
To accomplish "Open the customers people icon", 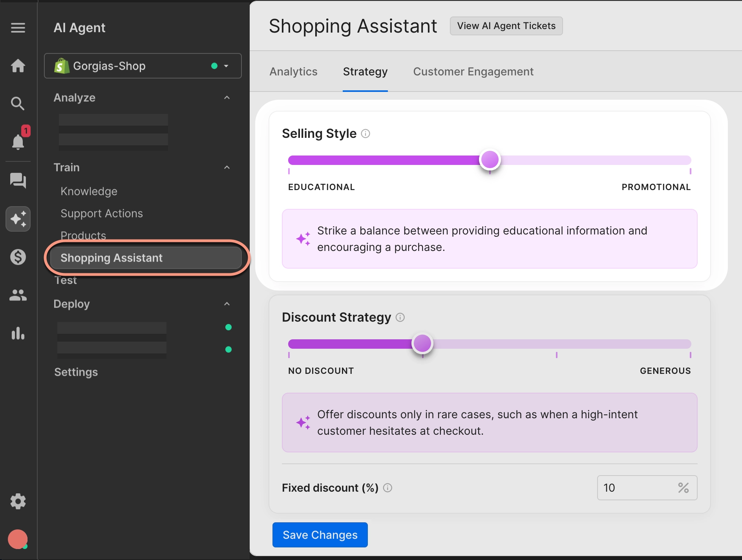I will pyautogui.click(x=18, y=295).
